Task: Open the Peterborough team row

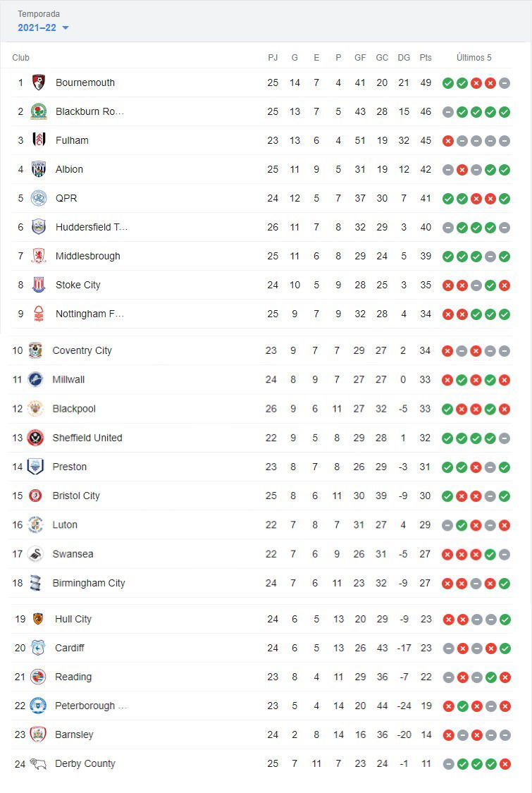Action: (261, 706)
